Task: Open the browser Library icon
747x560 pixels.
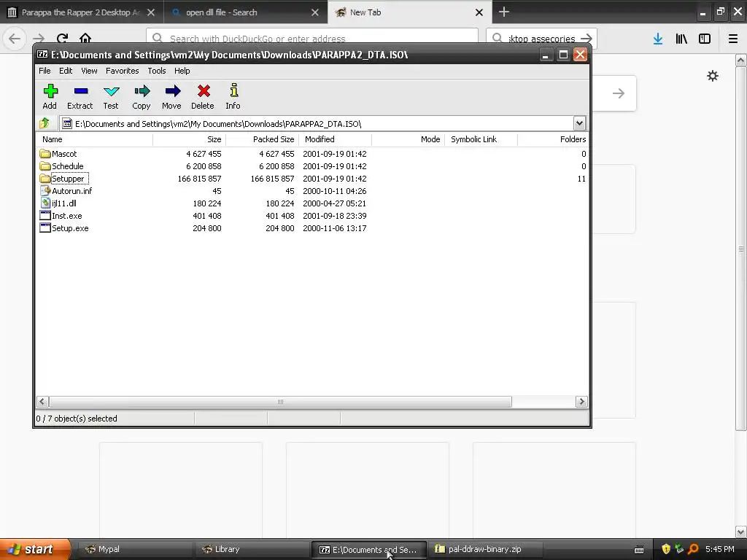Action: [x=681, y=39]
